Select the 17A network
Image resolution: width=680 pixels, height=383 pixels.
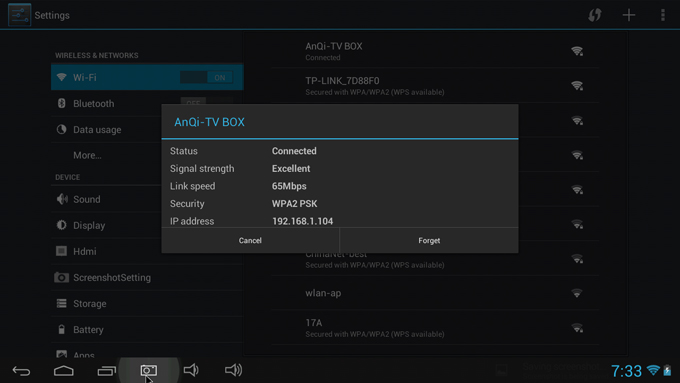435,328
